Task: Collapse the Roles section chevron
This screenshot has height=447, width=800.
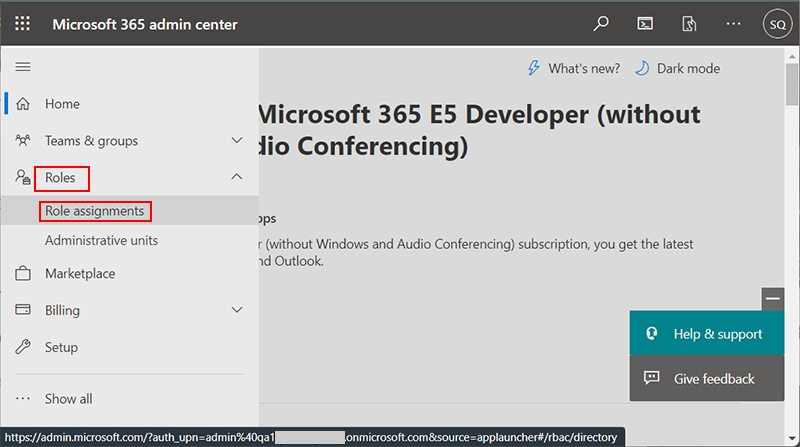Action: [237, 177]
